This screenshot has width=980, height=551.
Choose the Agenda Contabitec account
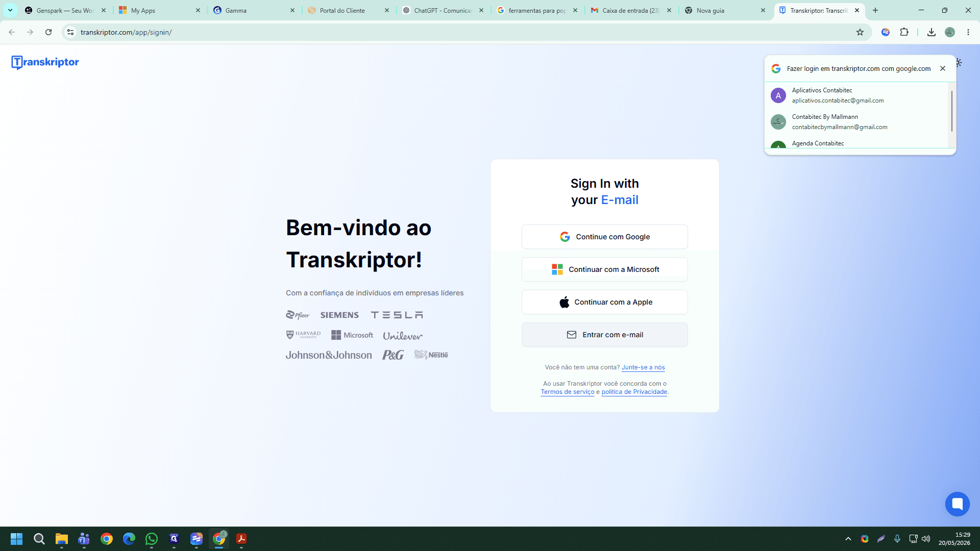pyautogui.click(x=857, y=143)
